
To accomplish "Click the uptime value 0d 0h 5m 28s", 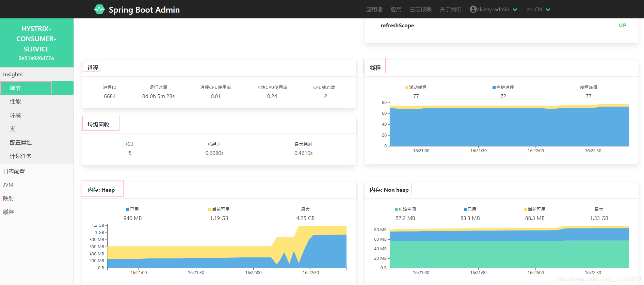I will click(158, 96).
